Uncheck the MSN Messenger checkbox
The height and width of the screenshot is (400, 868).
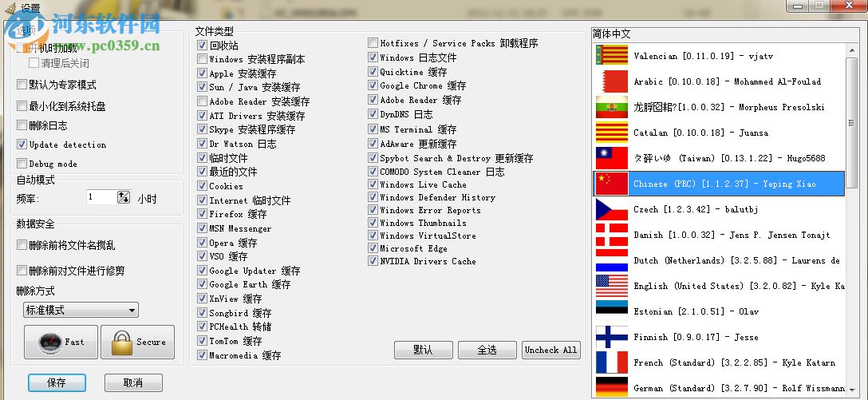[x=202, y=228]
